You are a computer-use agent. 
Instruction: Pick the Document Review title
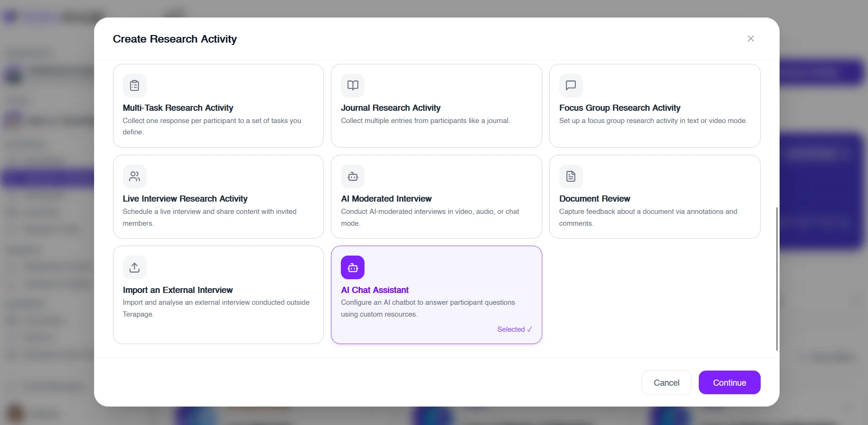click(x=595, y=199)
